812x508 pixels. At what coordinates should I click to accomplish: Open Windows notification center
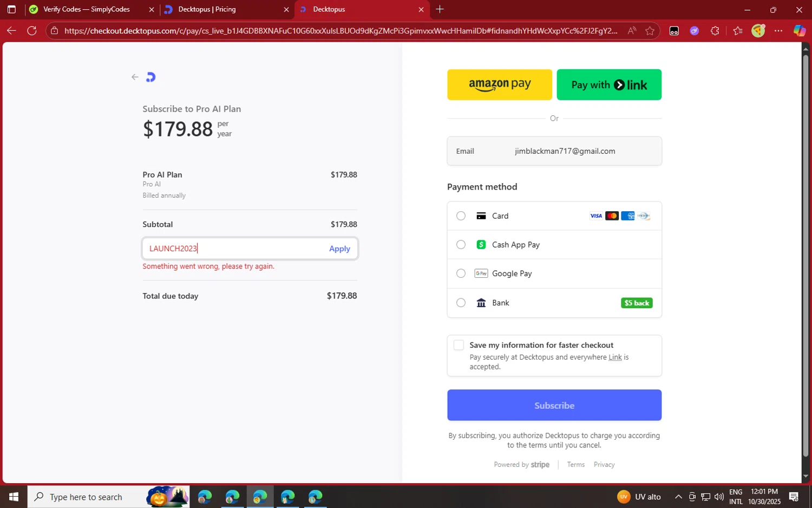(x=794, y=497)
